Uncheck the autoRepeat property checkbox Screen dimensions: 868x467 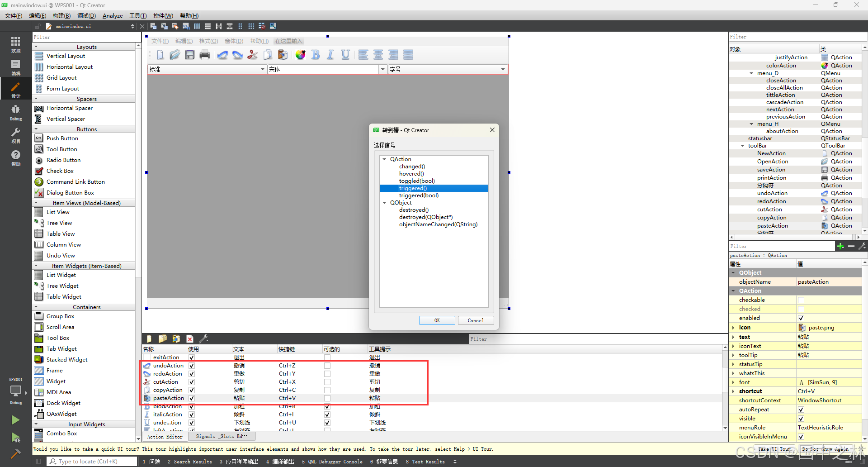point(801,410)
